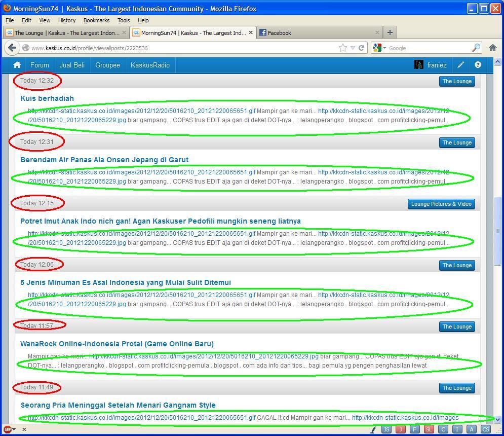
Task: Close the add-on bar with X icon
Action: coord(24,429)
